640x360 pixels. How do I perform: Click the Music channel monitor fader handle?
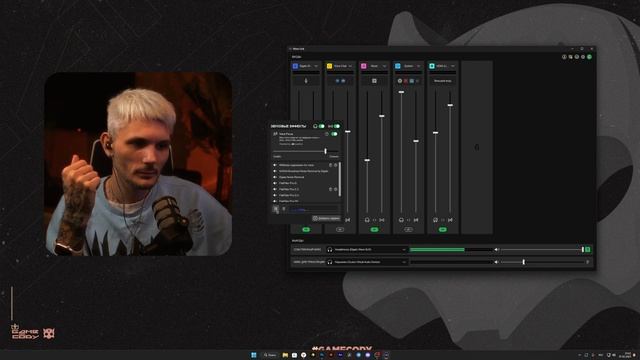[x=367, y=160]
